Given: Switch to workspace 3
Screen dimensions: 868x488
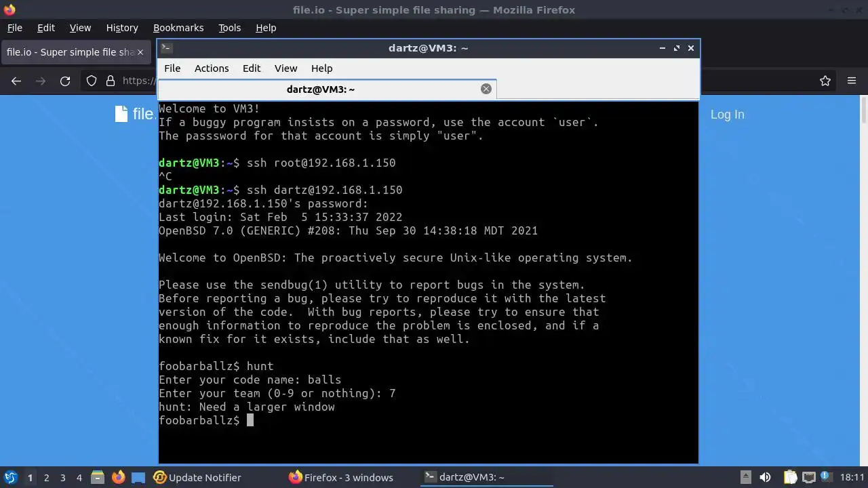Looking at the screenshot, I should point(62,478).
